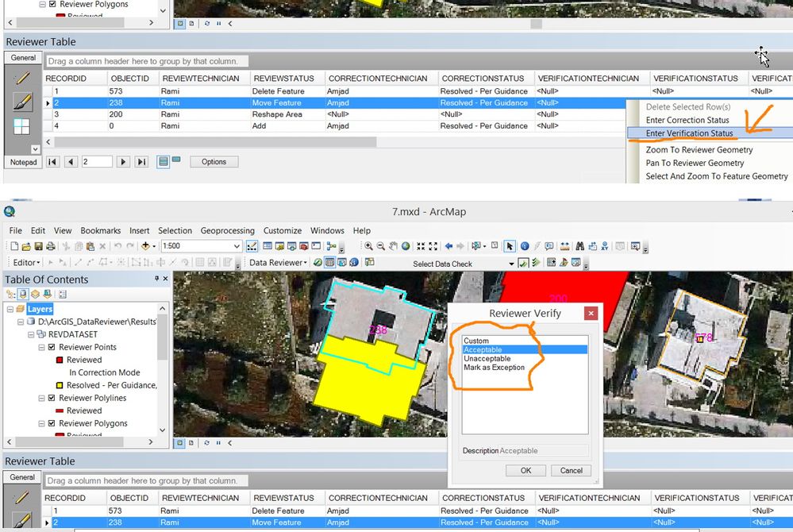The width and height of the screenshot is (793, 532).
Task: Open the Select Data Check dropdown
Action: (x=511, y=264)
